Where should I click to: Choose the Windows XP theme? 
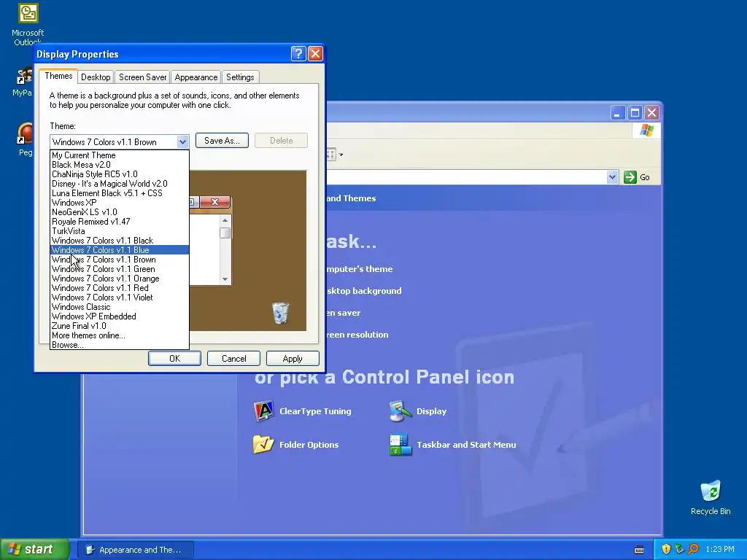coord(120,203)
